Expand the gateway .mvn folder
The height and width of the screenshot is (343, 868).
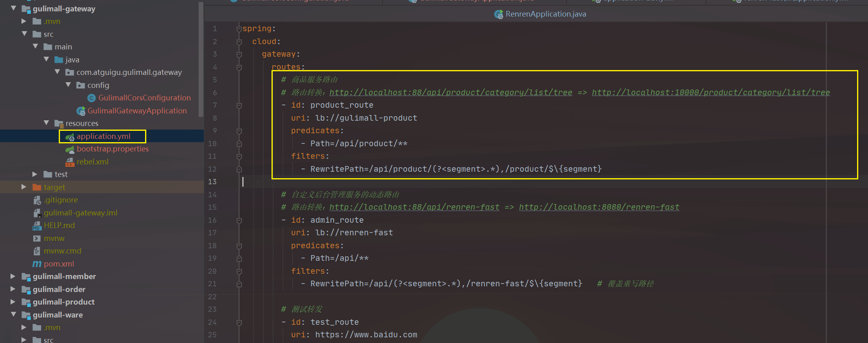[x=24, y=21]
